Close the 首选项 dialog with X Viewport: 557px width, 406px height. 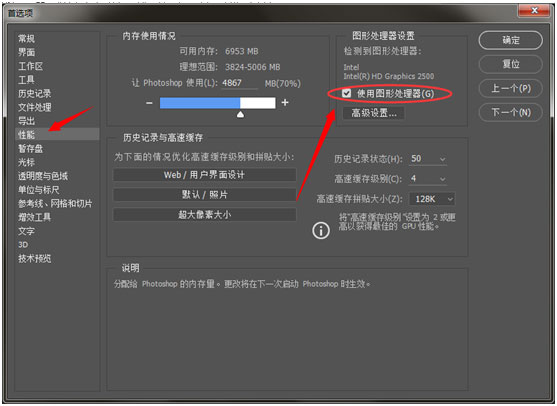tap(534, 11)
